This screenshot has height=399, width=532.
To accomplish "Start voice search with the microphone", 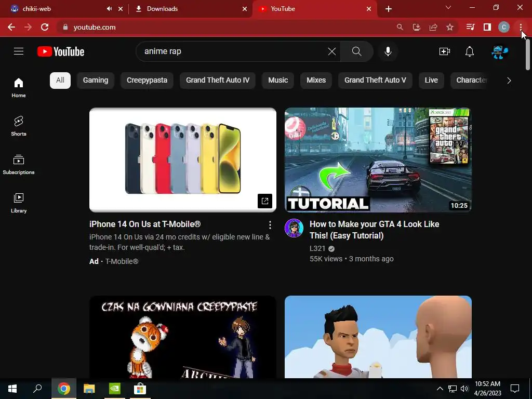I will pos(388,51).
